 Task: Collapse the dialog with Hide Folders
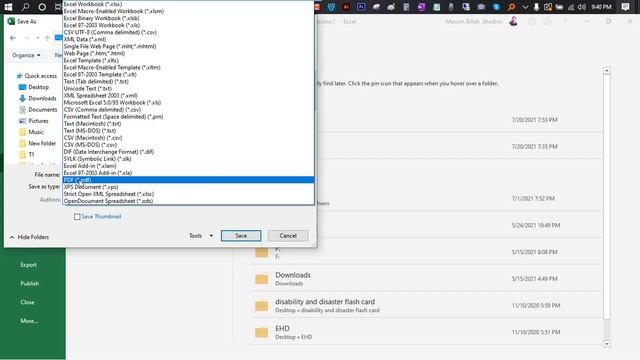(x=29, y=237)
